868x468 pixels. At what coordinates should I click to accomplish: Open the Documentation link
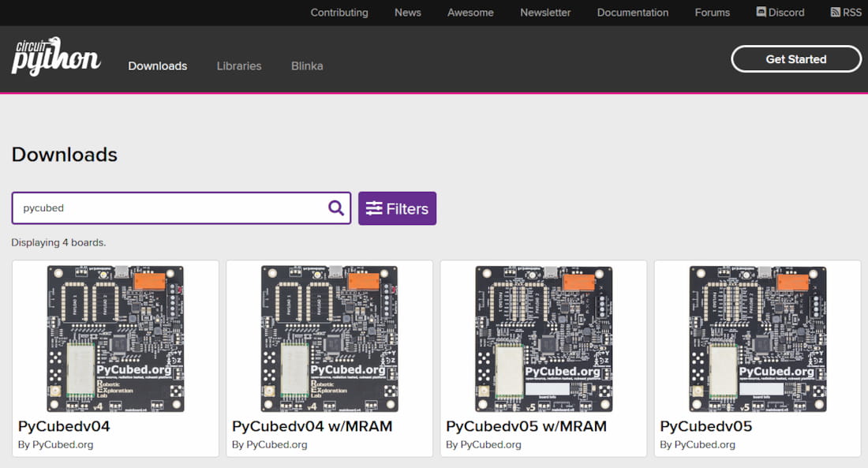pyautogui.click(x=633, y=12)
